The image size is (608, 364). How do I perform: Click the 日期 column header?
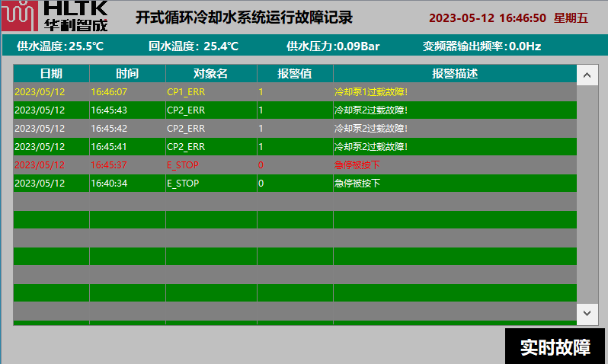pyautogui.click(x=51, y=74)
